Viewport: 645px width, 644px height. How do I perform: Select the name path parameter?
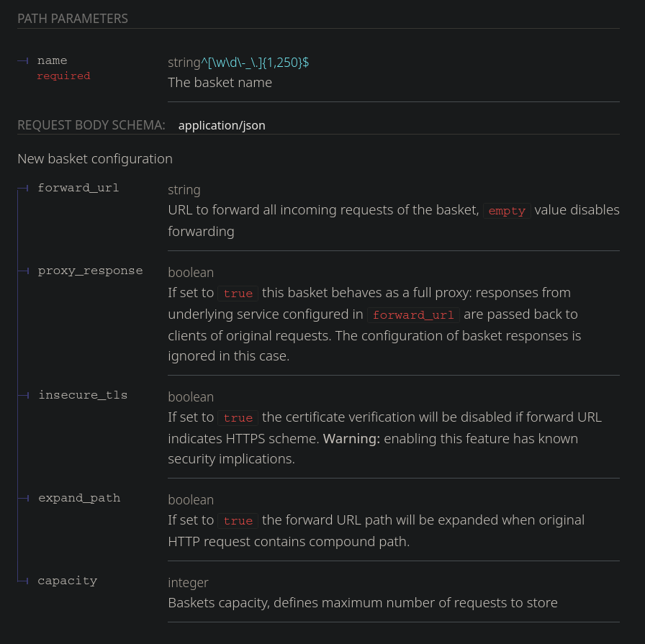coord(52,61)
